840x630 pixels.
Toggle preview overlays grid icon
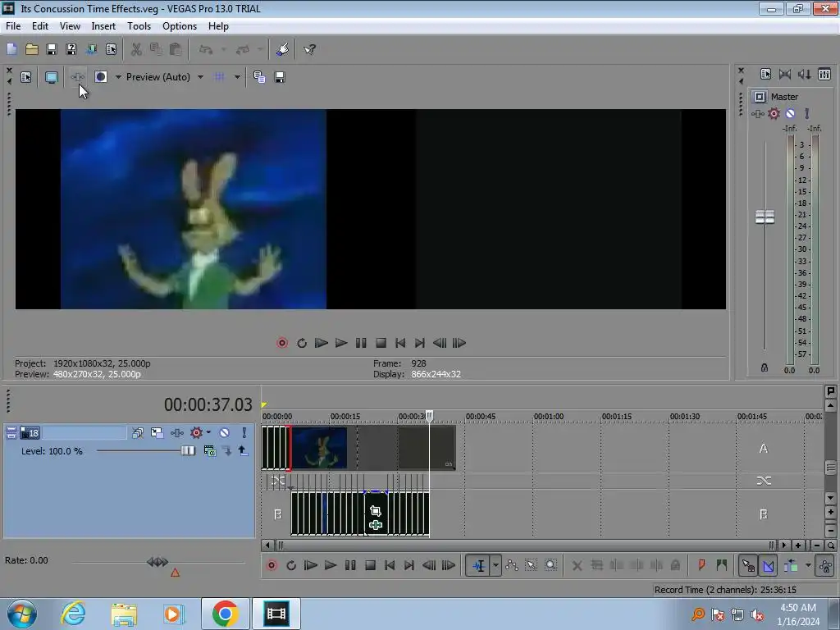click(x=220, y=77)
